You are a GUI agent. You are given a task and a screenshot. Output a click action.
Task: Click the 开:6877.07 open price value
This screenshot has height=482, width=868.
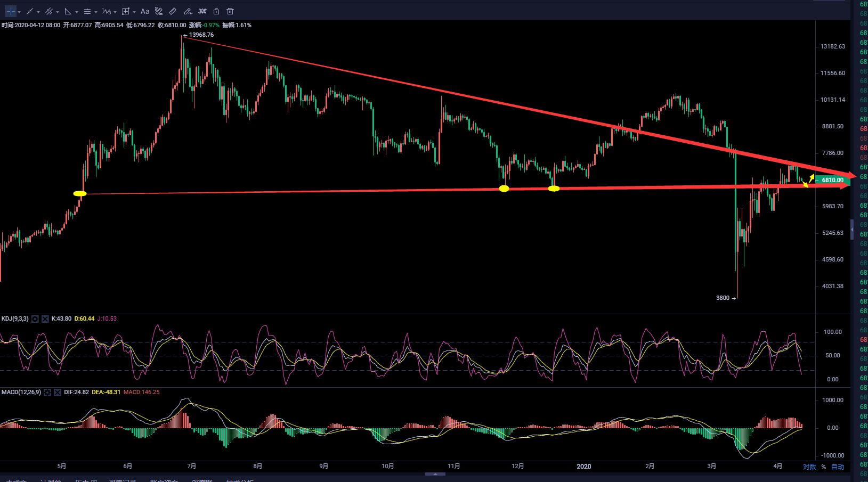(78, 26)
